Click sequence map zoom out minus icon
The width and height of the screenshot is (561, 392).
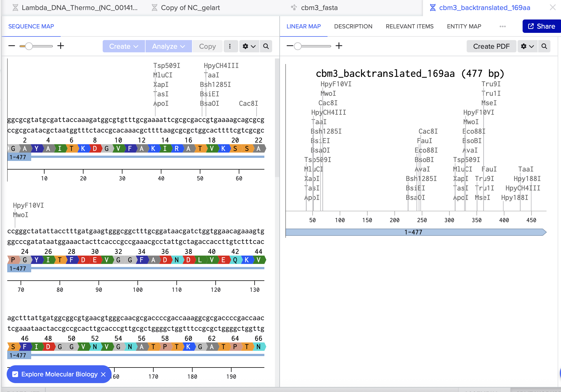[12, 46]
